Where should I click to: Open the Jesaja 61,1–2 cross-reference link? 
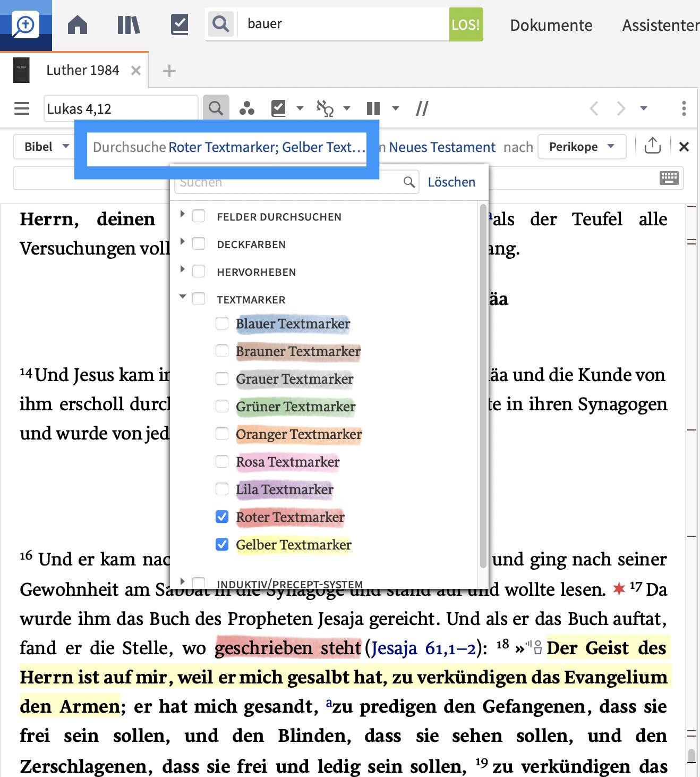coord(424,648)
